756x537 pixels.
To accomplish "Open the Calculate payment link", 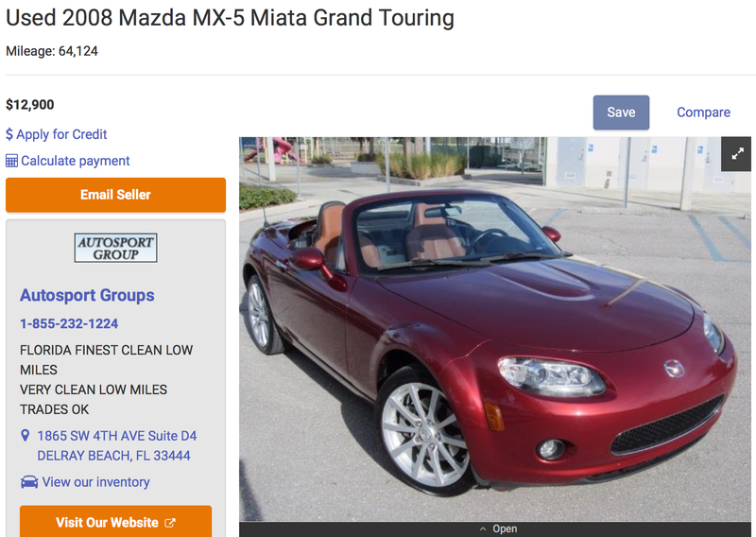I will coord(76,161).
